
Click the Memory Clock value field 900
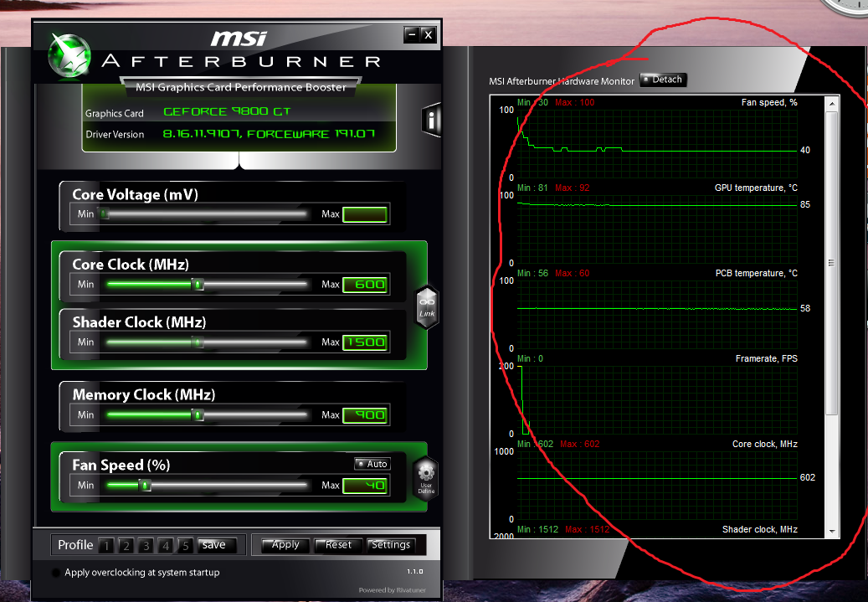[365, 415]
